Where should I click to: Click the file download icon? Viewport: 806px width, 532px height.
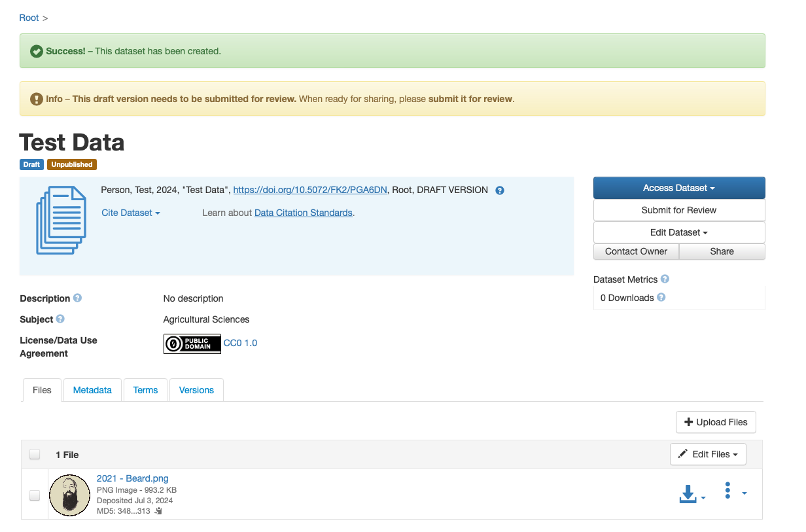pyautogui.click(x=688, y=495)
